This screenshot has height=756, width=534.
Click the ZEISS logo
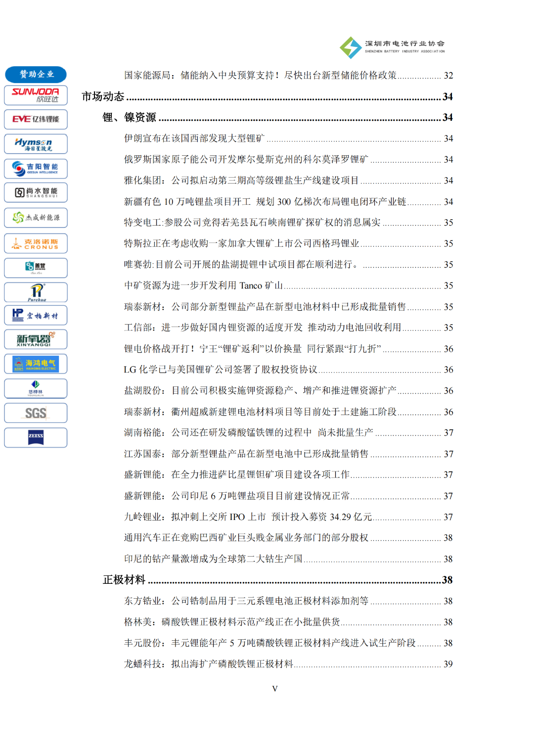(36, 437)
